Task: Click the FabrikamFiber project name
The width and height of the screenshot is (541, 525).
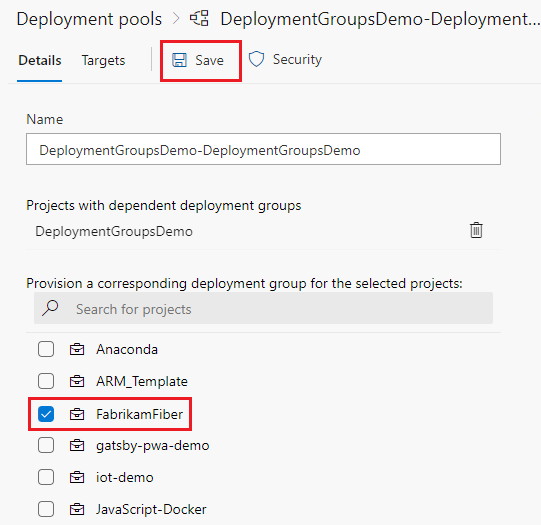Action: point(139,414)
